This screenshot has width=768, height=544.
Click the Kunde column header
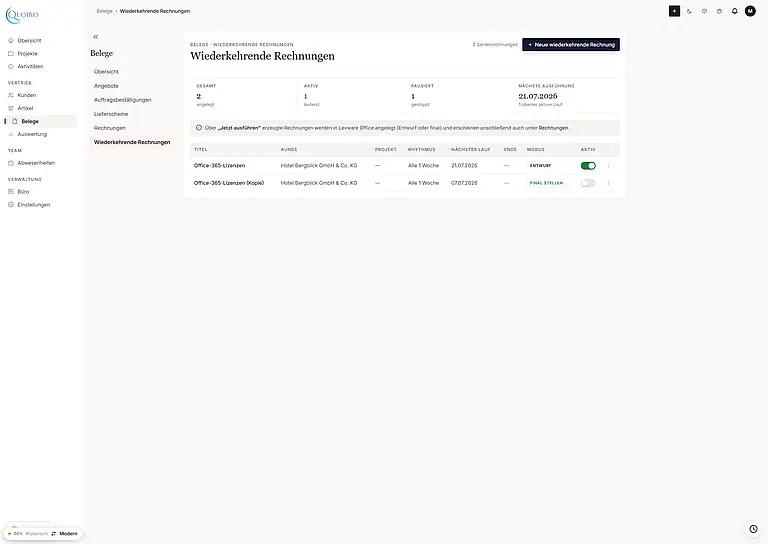pos(289,150)
